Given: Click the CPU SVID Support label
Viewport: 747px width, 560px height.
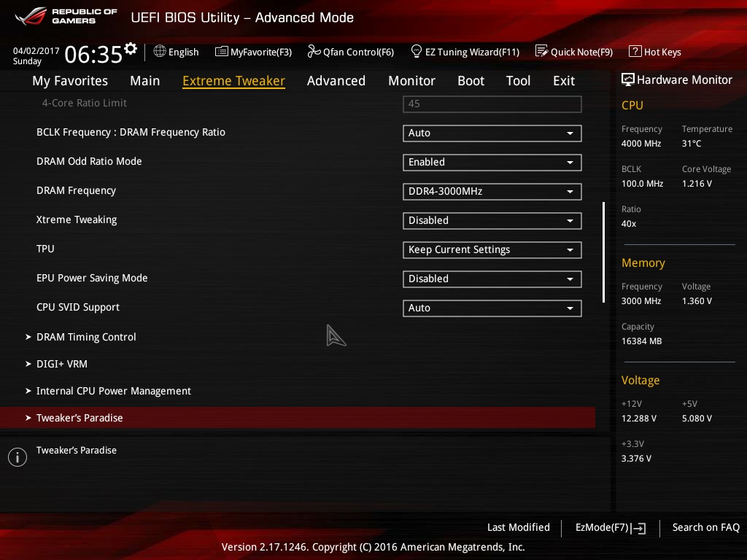Looking at the screenshot, I should (x=78, y=308).
